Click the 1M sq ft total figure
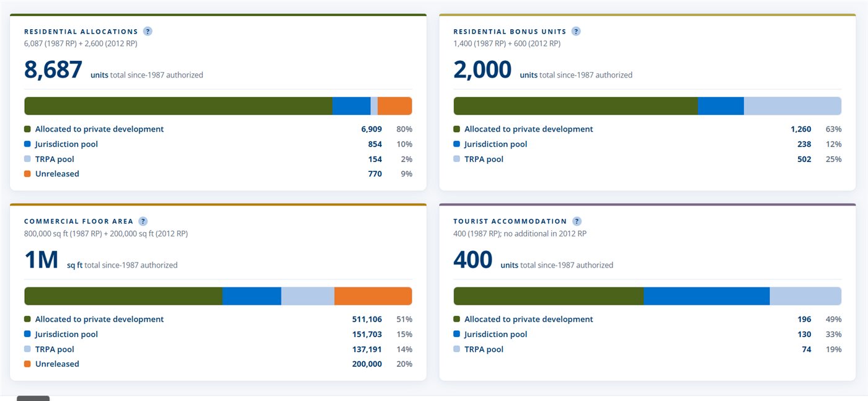The width and height of the screenshot is (868, 401). click(42, 259)
